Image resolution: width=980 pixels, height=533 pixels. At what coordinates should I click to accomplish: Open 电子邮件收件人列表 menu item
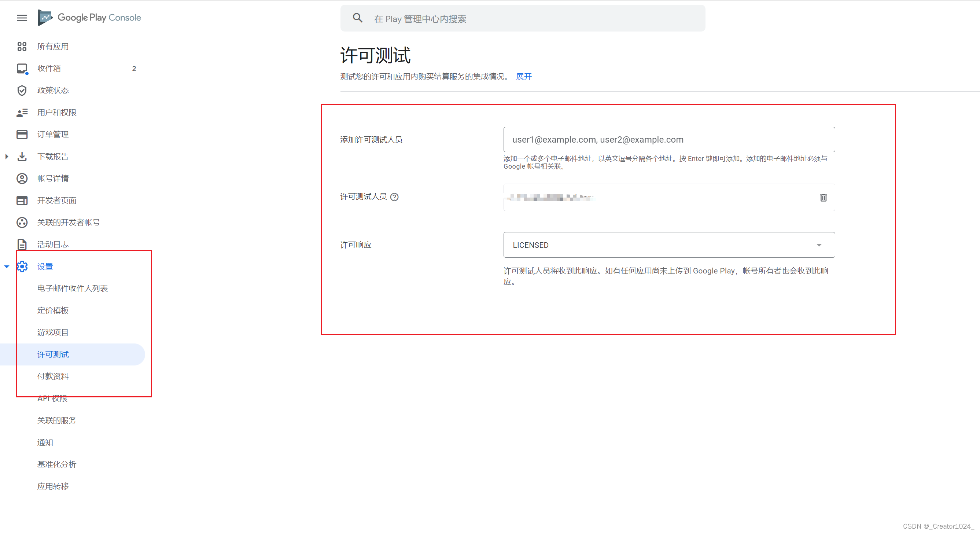coord(72,288)
